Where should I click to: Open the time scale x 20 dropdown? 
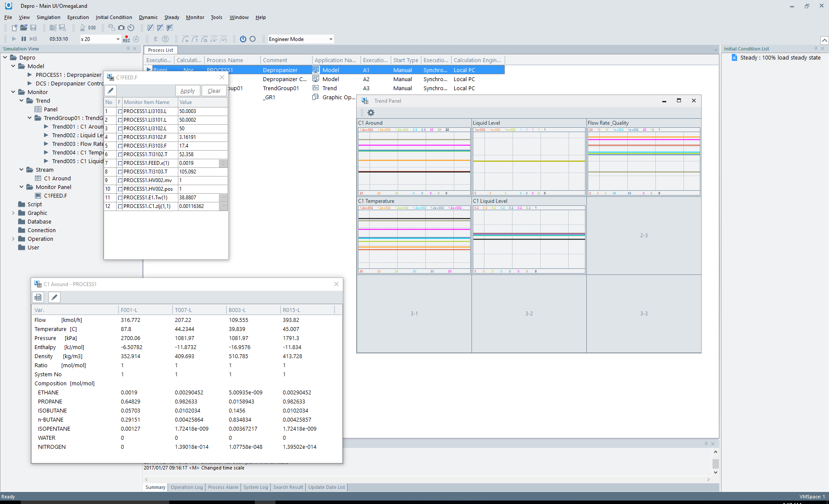118,39
